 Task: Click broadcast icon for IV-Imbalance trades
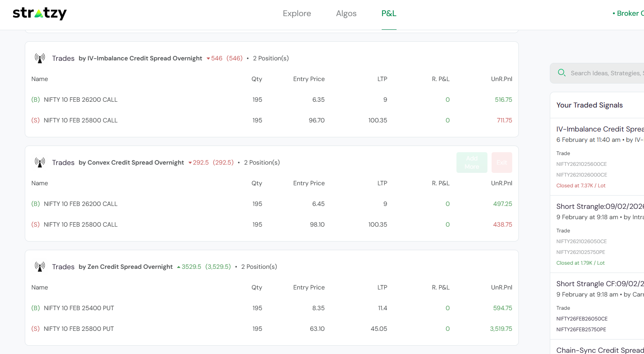(x=40, y=58)
